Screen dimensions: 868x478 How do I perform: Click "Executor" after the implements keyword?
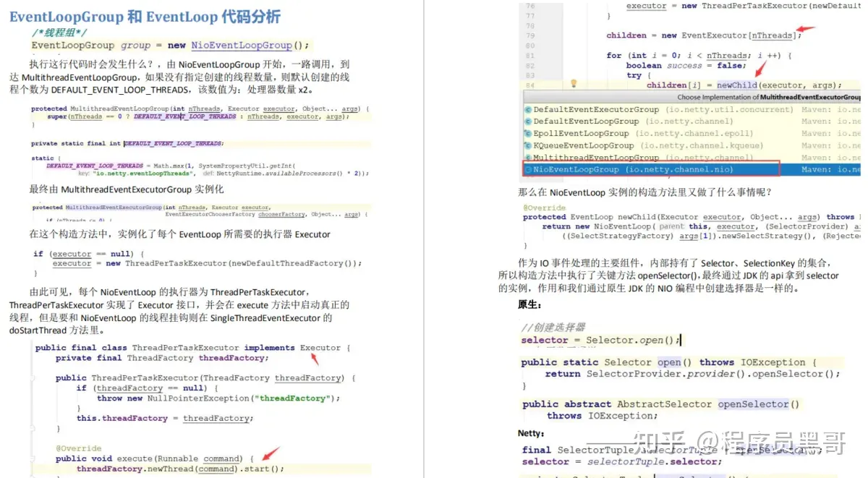[x=320, y=348]
